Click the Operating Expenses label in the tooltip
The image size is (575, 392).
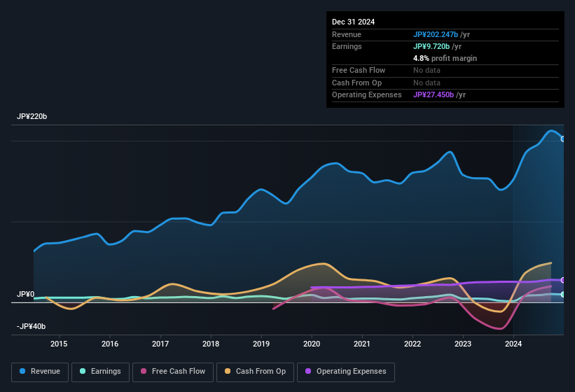point(367,94)
